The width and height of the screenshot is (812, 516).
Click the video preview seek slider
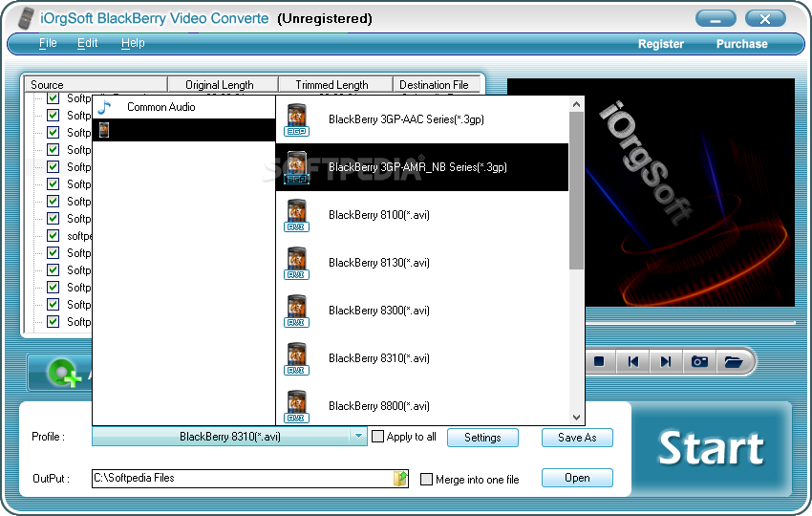pos(691,323)
